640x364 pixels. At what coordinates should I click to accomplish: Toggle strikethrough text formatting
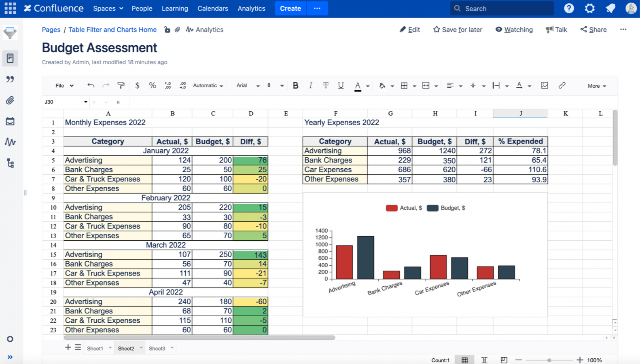pyautogui.click(x=326, y=85)
